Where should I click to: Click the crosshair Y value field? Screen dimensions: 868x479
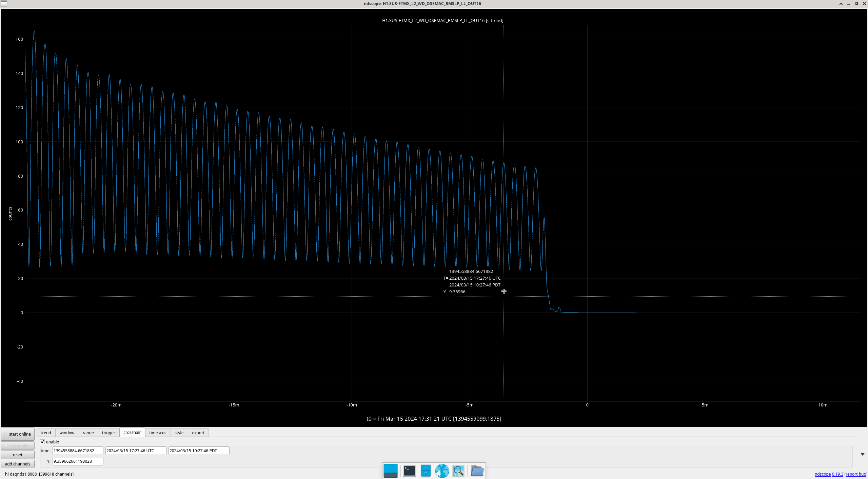[78, 461]
